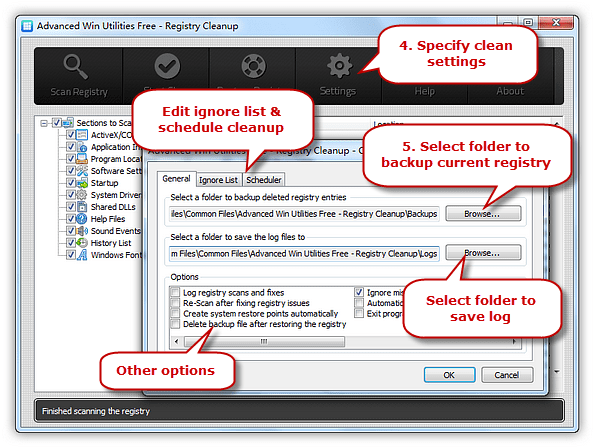The width and height of the screenshot is (594, 448).
Task: Open Settings via the gear icon
Action: coord(339,66)
